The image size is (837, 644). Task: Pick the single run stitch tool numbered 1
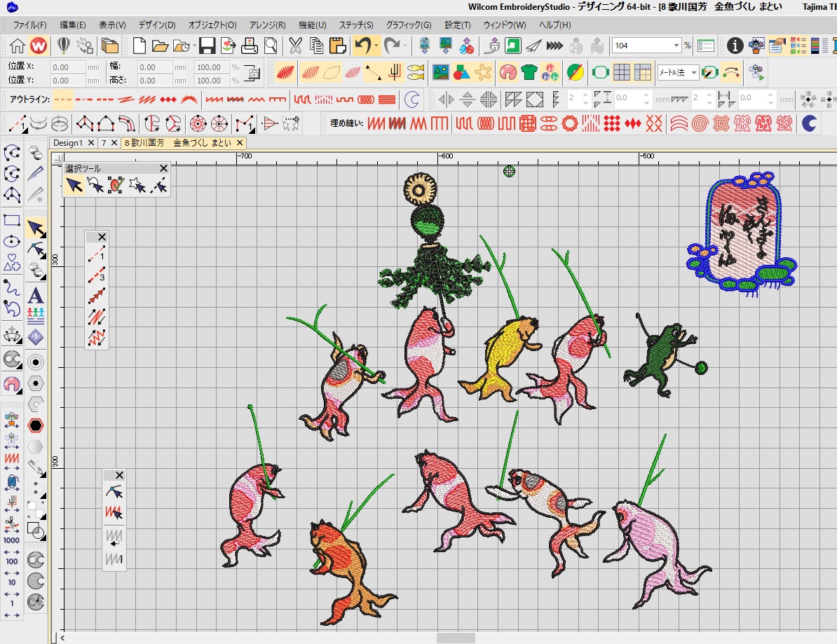(97, 254)
